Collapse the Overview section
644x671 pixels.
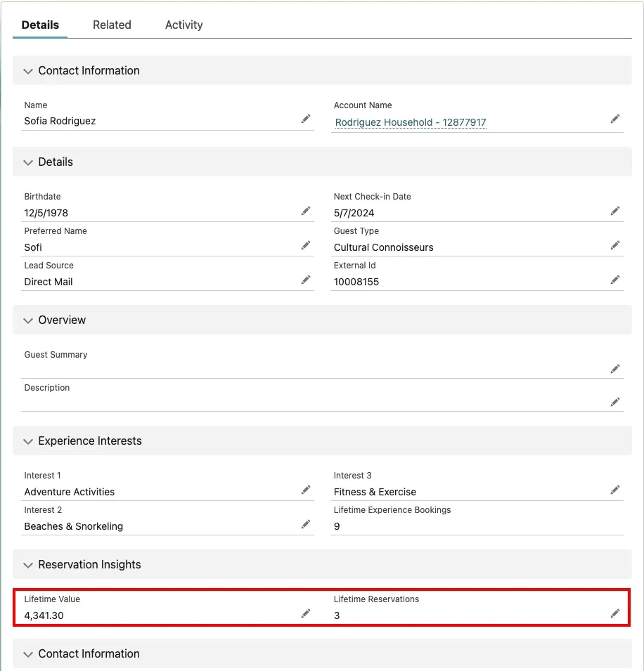pyautogui.click(x=29, y=320)
